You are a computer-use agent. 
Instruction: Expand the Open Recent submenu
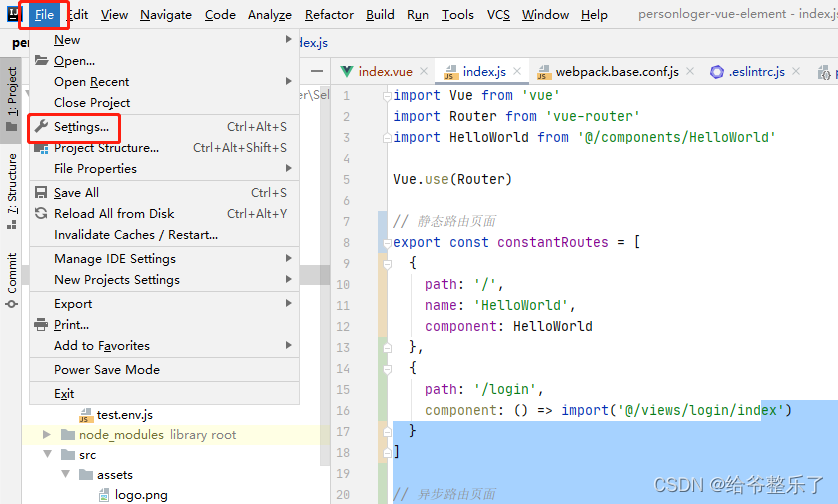point(164,82)
